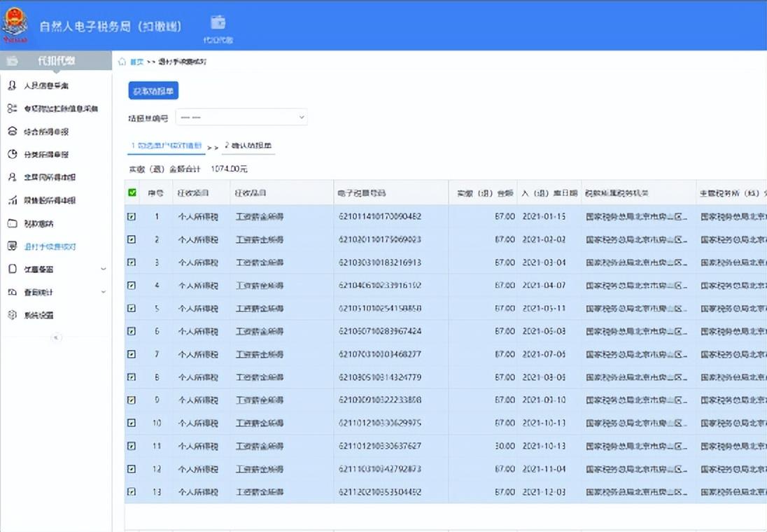Click the 税款缴纳 wallet icon
Image resolution: width=767 pixels, height=532 pixels.
tap(12, 224)
